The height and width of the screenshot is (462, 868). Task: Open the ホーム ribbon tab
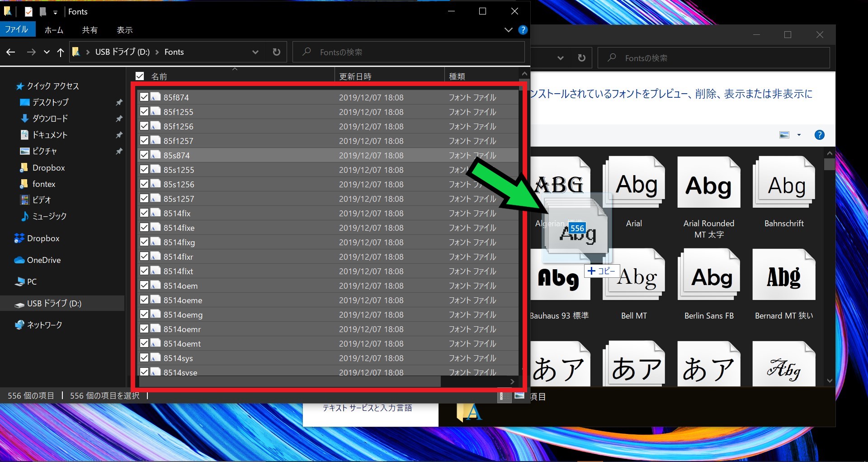(54, 30)
